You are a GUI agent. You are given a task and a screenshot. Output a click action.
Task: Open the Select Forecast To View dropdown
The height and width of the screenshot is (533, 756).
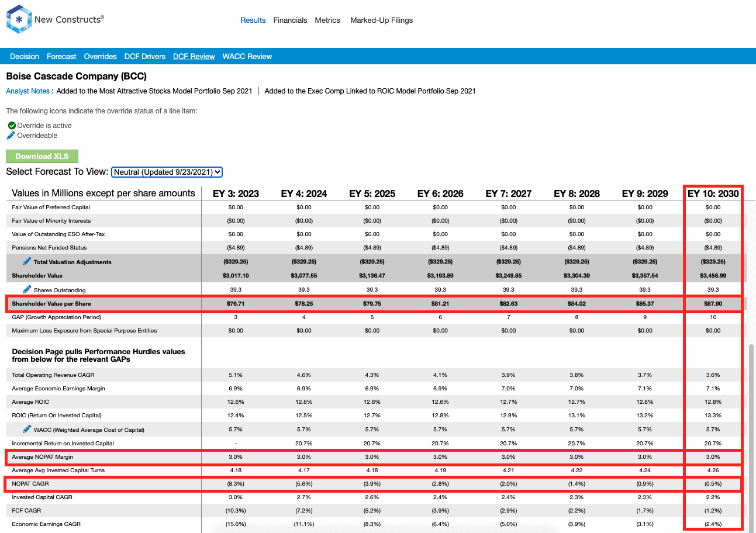pos(167,172)
